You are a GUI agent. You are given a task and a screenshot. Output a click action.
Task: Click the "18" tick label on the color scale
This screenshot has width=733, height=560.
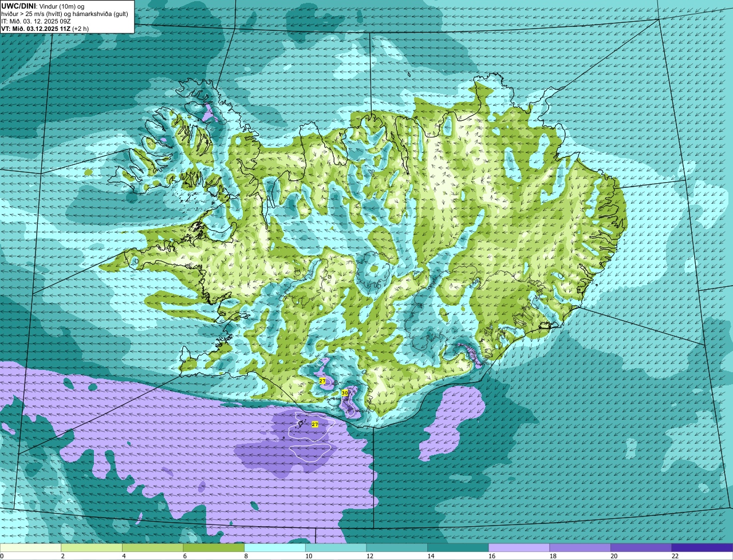[553, 556]
